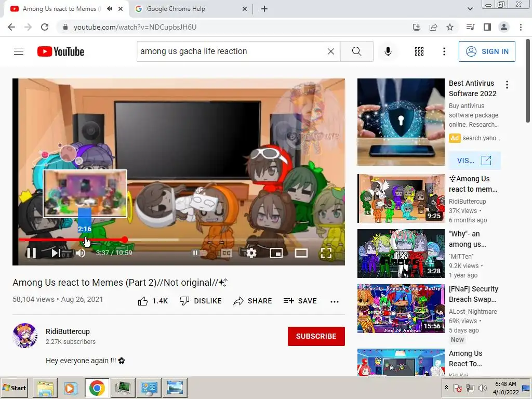Viewport: 532px width, 399px height.
Task: Install the YouTube app icon in the address bar
Action: tap(417, 27)
